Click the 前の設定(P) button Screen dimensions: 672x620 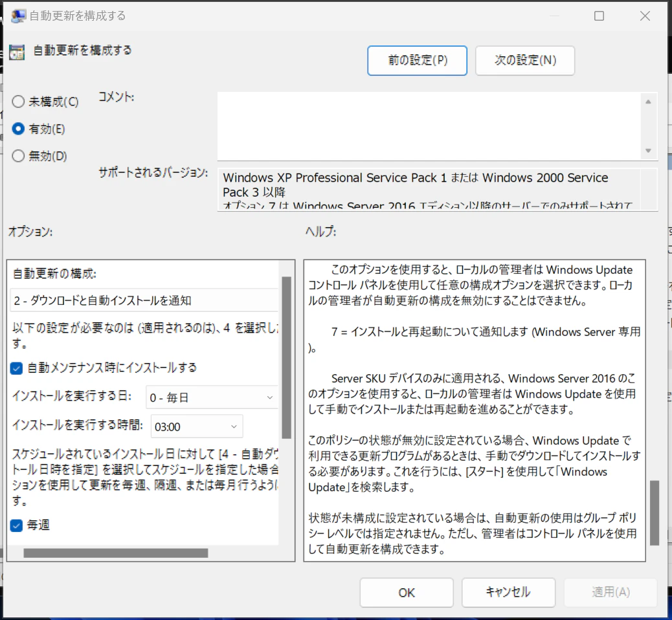pyautogui.click(x=417, y=60)
